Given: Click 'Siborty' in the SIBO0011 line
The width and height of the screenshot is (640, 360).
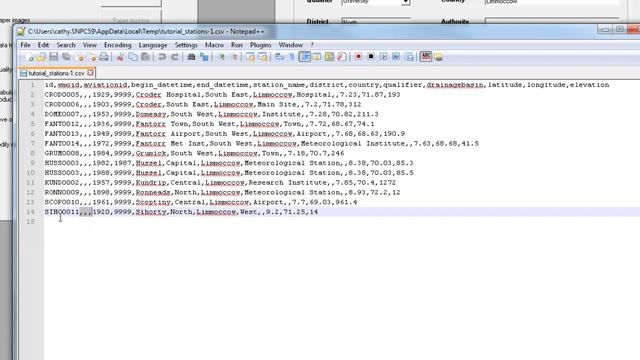Looking at the screenshot, I should point(151,212).
